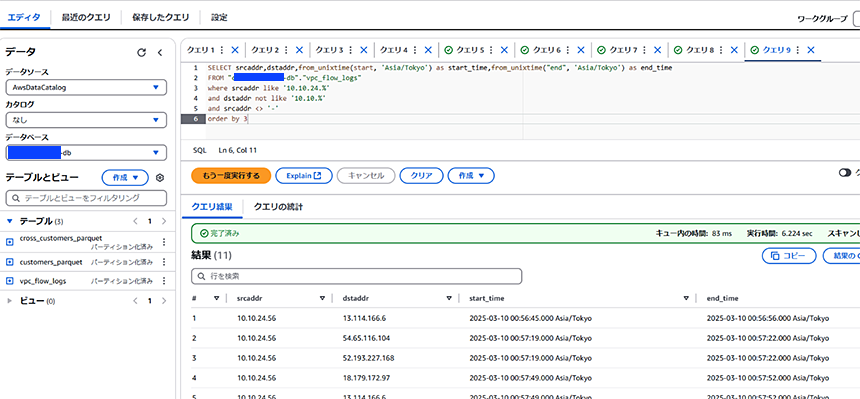860x399 pixels.
Task: Click 2025-03-10 00:56:45.000 start_time cell
Action: click(530, 318)
